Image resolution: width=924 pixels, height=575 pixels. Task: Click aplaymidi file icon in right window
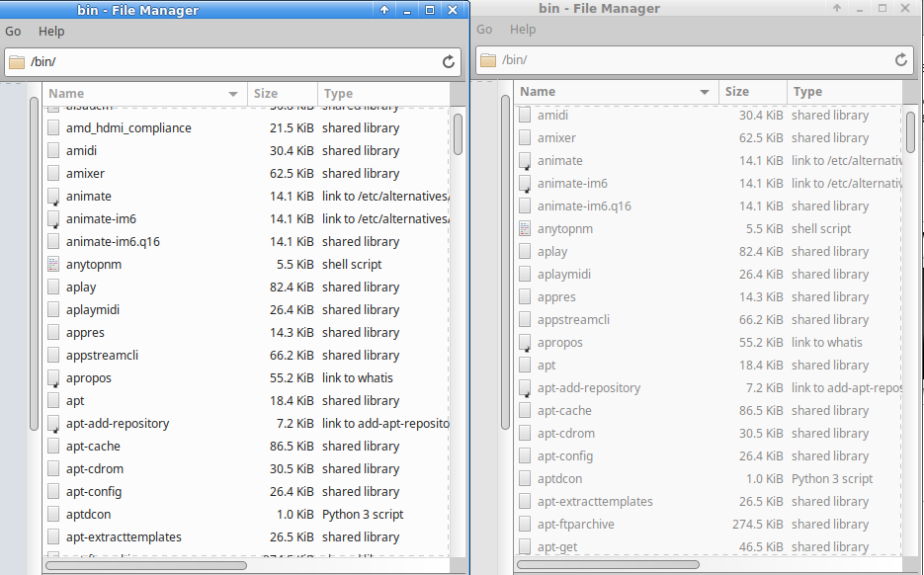point(525,274)
